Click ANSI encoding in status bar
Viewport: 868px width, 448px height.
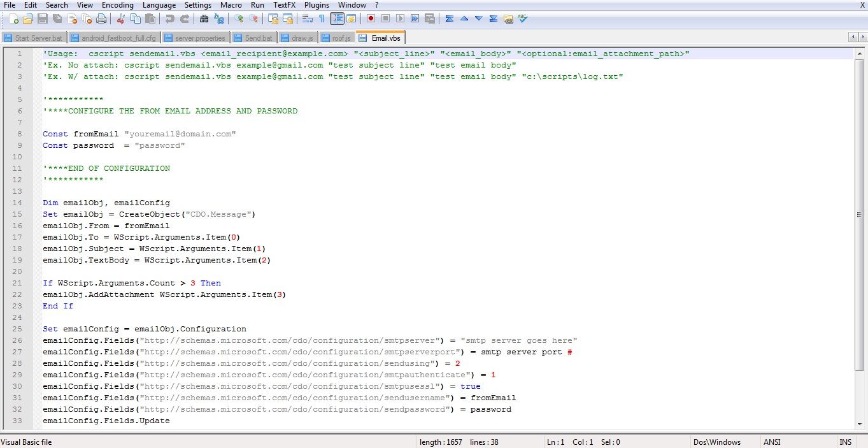point(772,442)
